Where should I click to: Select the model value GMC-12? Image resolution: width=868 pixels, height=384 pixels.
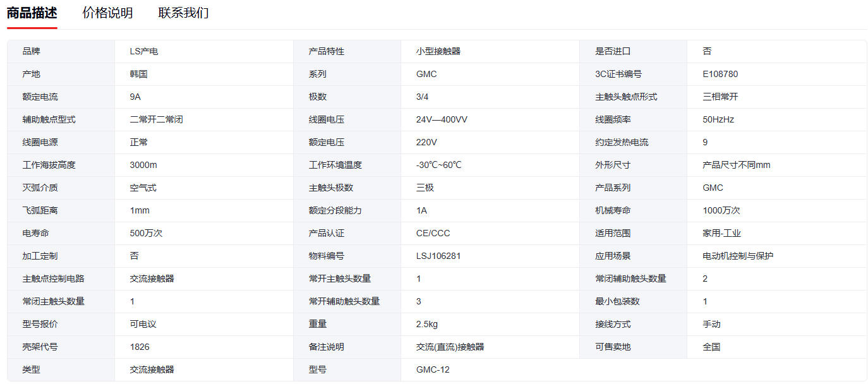click(433, 369)
